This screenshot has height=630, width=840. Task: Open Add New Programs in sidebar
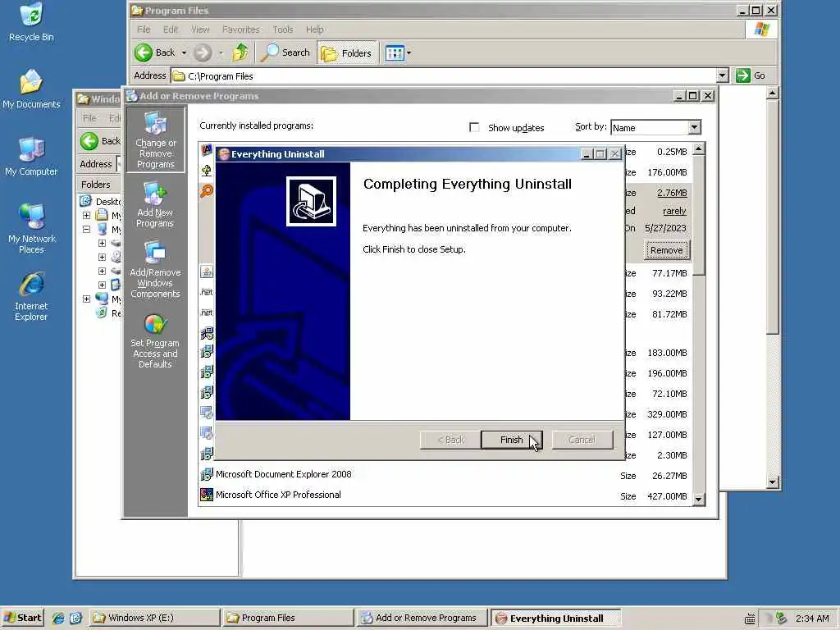155,204
